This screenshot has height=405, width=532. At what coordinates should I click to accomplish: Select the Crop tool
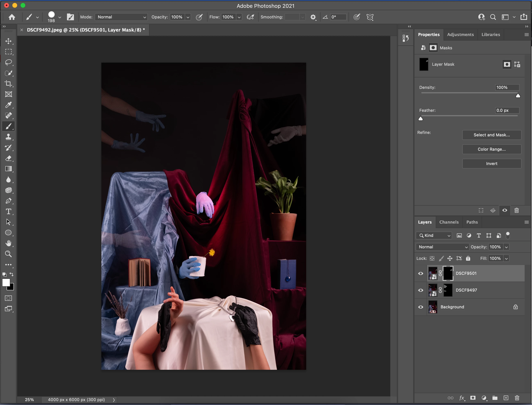point(8,84)
